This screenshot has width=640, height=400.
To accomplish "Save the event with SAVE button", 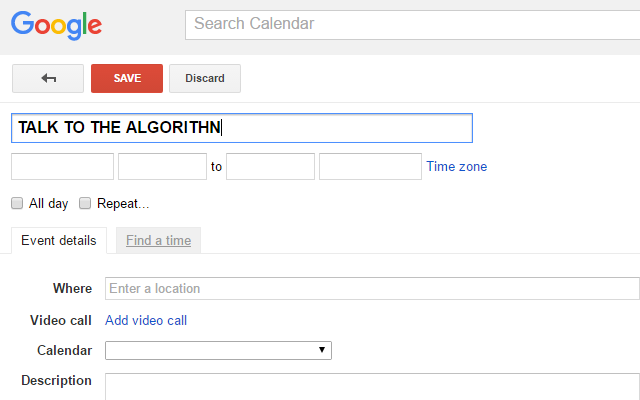I will (127, 78).
